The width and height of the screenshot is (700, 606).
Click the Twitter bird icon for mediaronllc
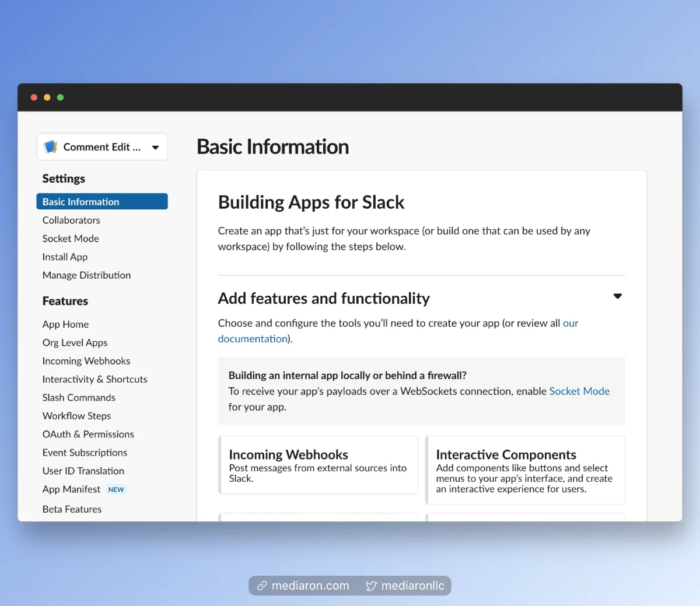[371, 586]
